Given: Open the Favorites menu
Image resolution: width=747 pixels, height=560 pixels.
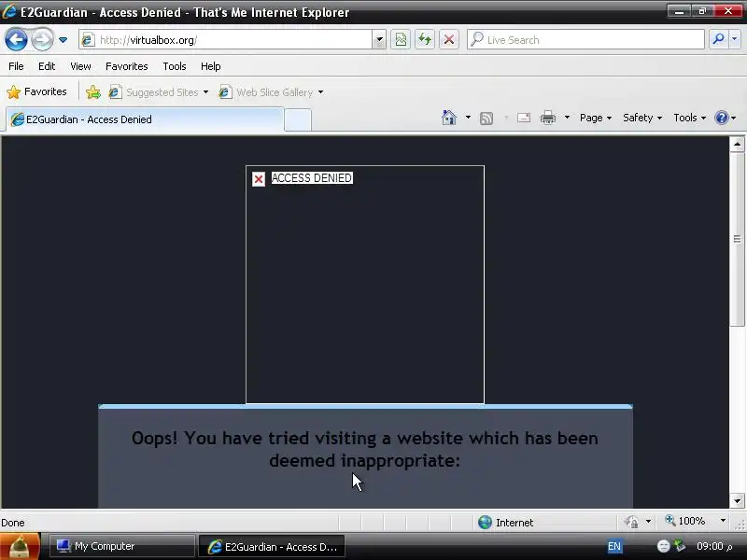Looking at the screenshot, I should tap(127, 66).
